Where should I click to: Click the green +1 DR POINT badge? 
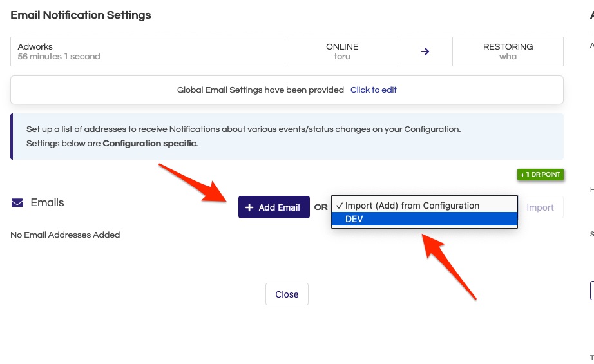(541, 175)
